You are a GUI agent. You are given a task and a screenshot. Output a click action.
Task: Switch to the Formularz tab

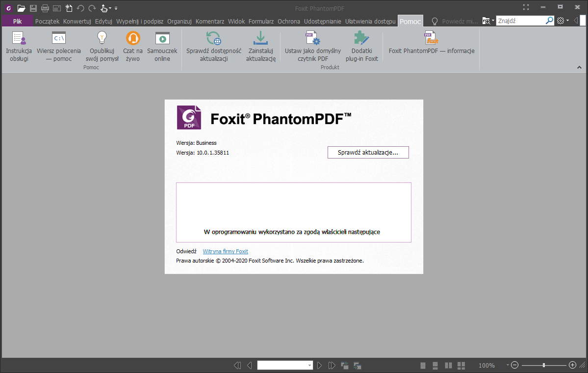click(x=261, y=22)
